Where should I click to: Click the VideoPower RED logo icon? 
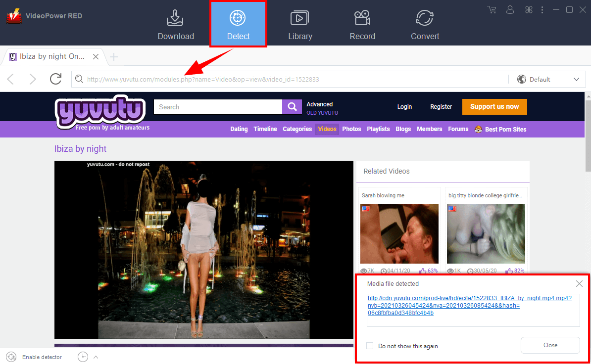(14, 16)
